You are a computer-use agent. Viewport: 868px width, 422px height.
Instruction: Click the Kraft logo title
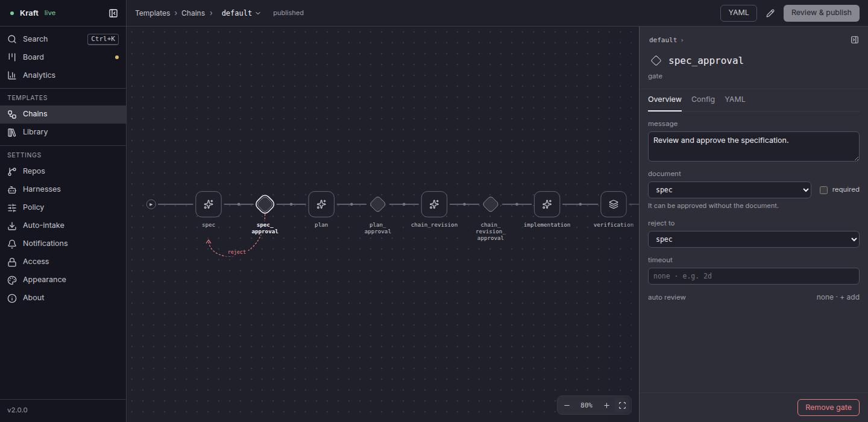(x=29, y=13)
